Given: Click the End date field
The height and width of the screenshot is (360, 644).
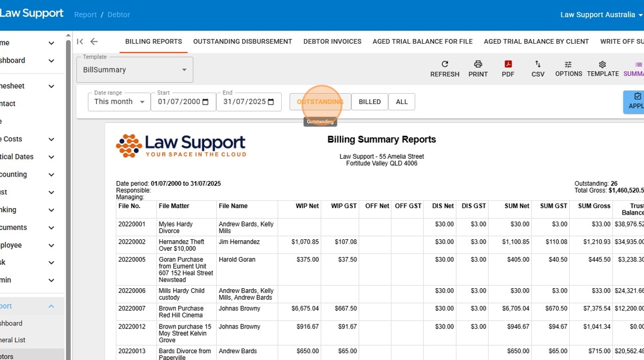Looking at the screenshot, I should 249,102.
